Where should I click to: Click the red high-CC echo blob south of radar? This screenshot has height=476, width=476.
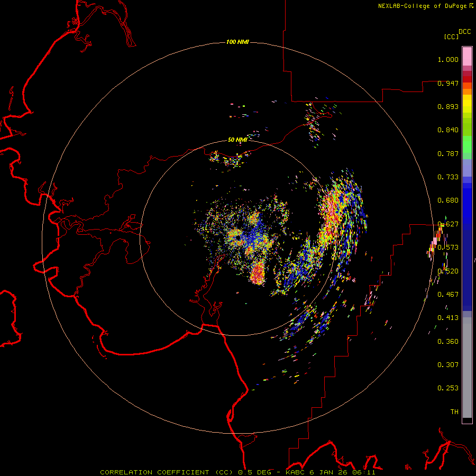click(x=258, y=272)
